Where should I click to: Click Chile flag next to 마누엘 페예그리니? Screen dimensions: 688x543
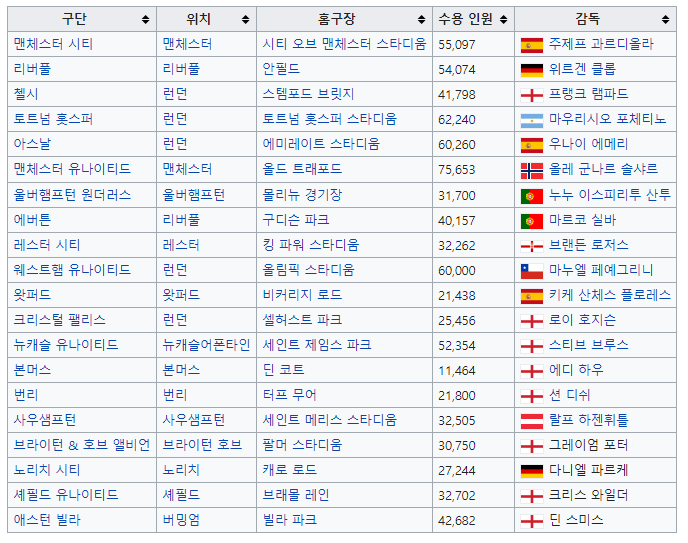coord(532,271)
